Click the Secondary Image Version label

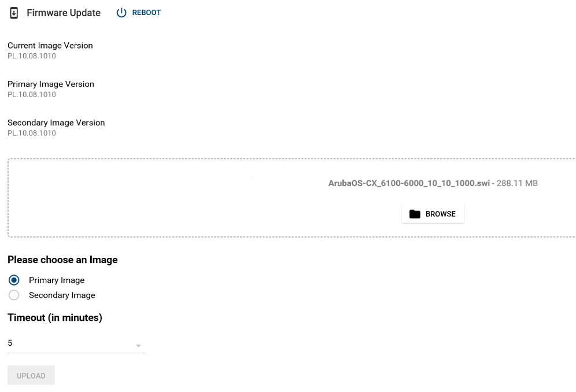click(x=56, y=123)
